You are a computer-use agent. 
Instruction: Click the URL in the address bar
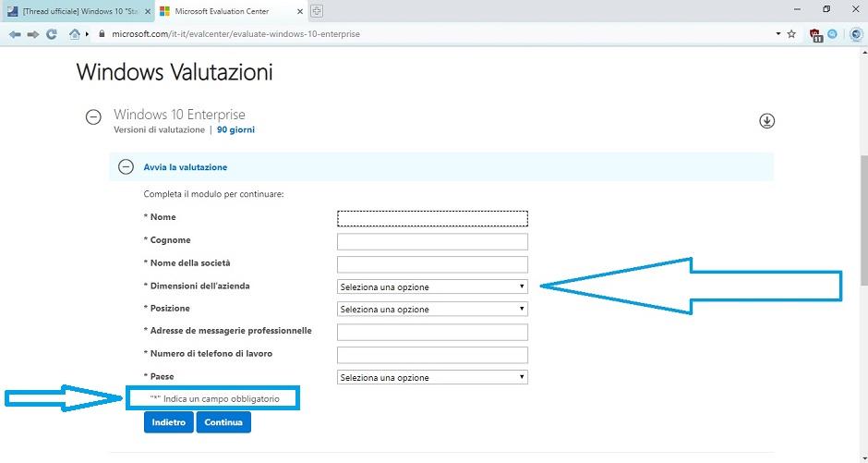(235, 34)
